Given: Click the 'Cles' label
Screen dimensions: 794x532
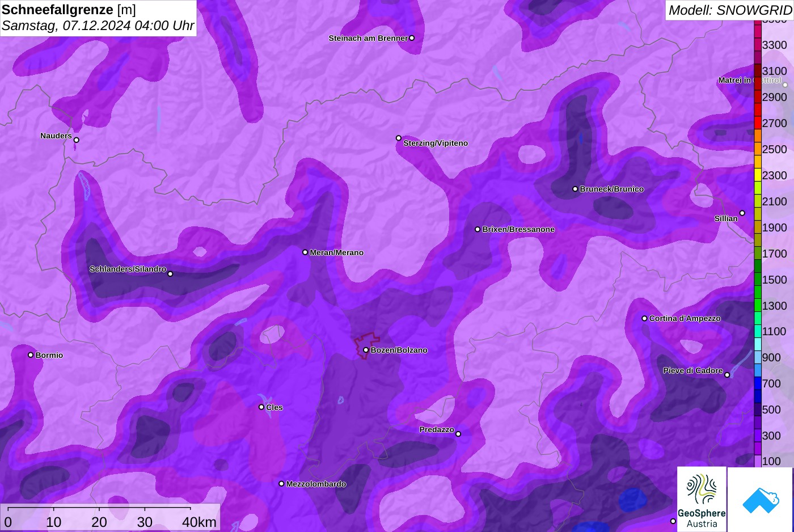Looking at the screenshot, I should [274, 407].
